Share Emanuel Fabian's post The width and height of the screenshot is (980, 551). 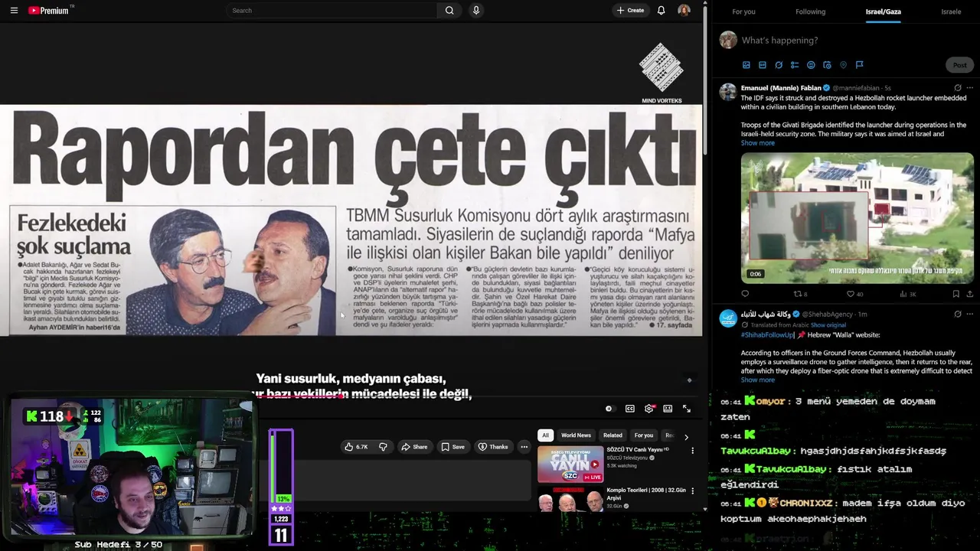pyautogui.click(x=969, y=294)
